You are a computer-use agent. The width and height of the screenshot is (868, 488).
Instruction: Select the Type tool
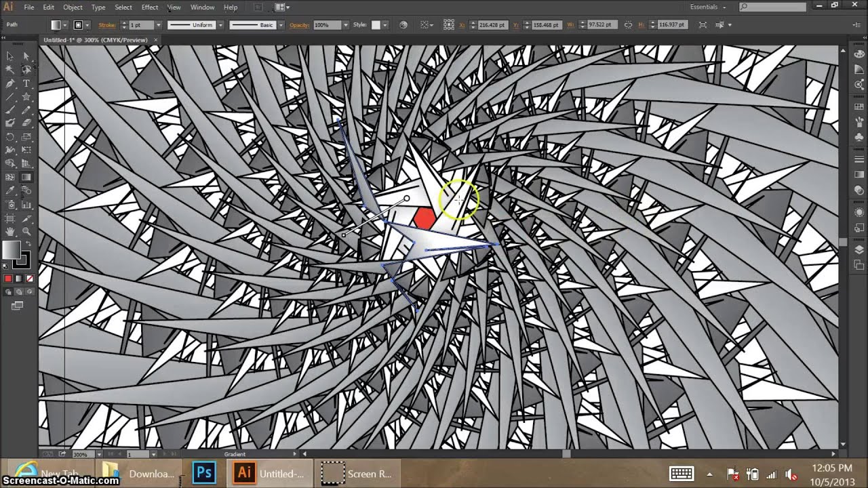(26, 83)
